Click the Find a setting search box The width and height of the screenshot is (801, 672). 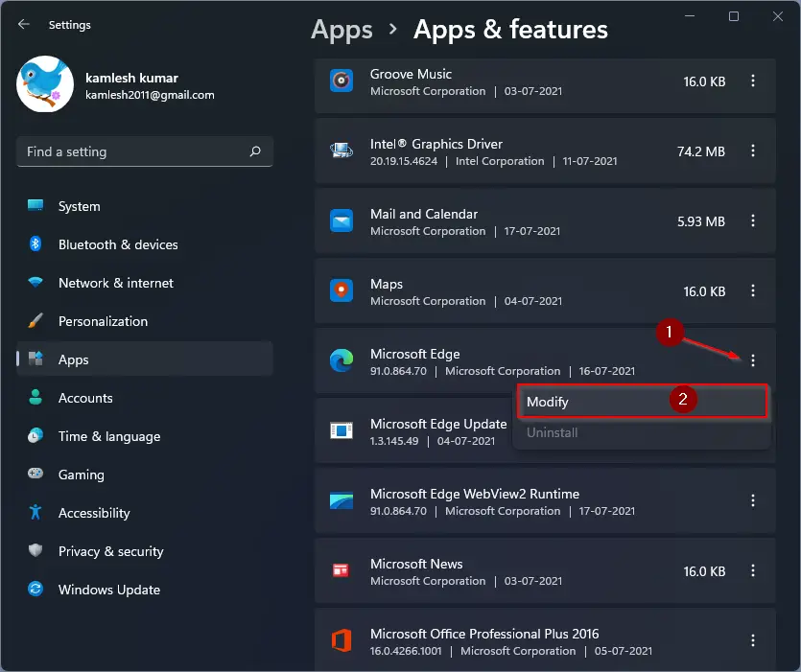tap(145, 151)
